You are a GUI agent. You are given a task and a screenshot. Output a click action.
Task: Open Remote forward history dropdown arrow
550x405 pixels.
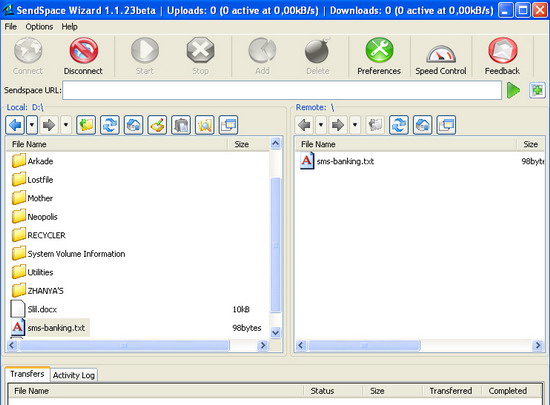tap(355, 125)
